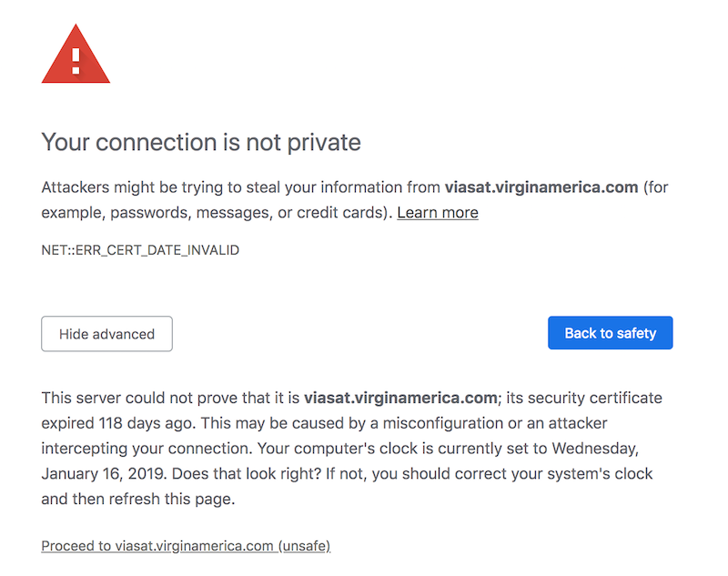Screen dimensions: 728x576
Task: Click the Back to safety button
Action: (x=610, y=333)
